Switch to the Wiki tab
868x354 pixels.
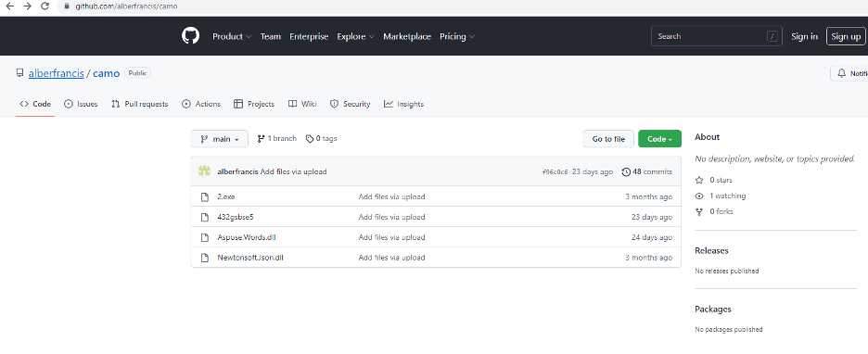coord(302,104)
